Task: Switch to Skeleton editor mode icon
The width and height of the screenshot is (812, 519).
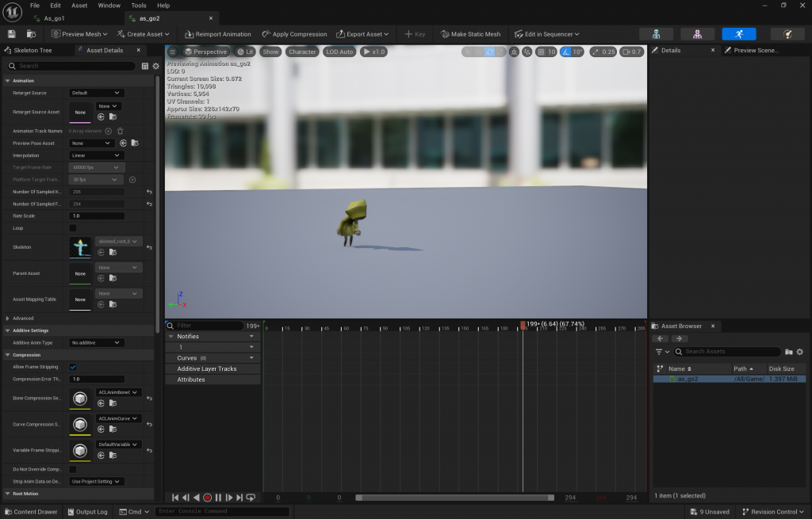Action: [656, 34]
